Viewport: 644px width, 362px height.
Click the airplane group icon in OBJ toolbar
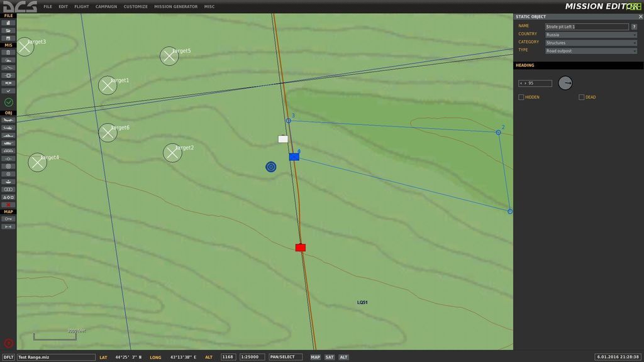(8, 120)
